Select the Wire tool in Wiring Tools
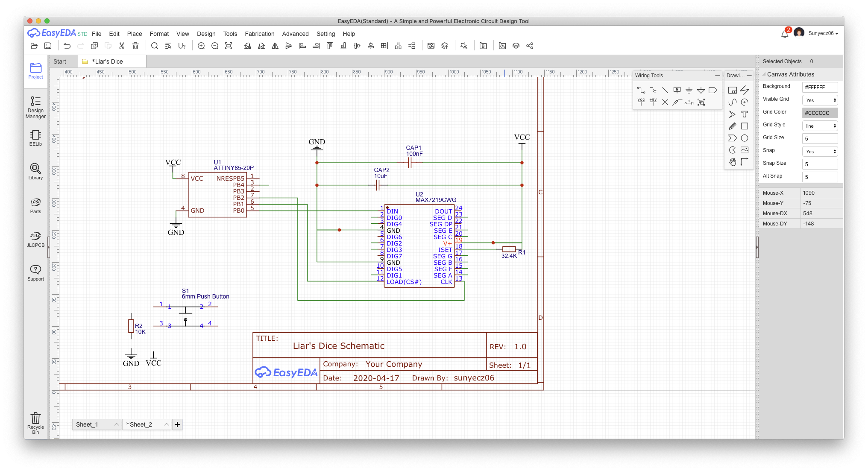This screenshot has height=471, width=868. coord(641,90)
